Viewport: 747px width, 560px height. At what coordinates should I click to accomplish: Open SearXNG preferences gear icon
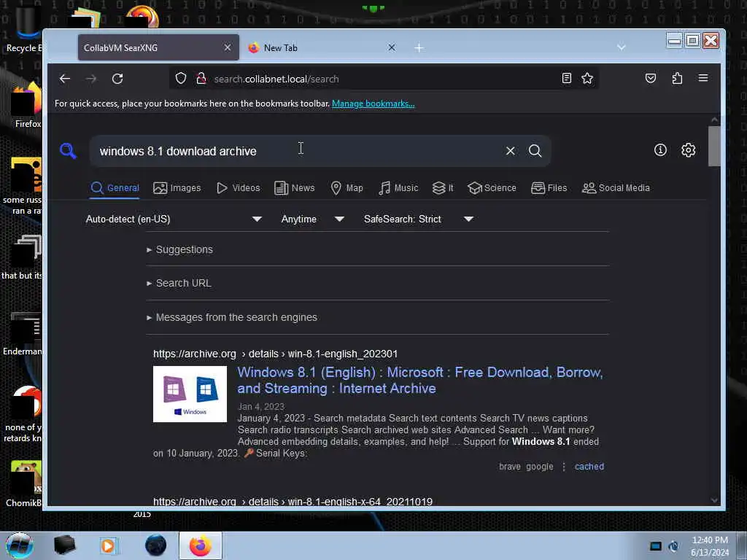click(x=688, y=150)
